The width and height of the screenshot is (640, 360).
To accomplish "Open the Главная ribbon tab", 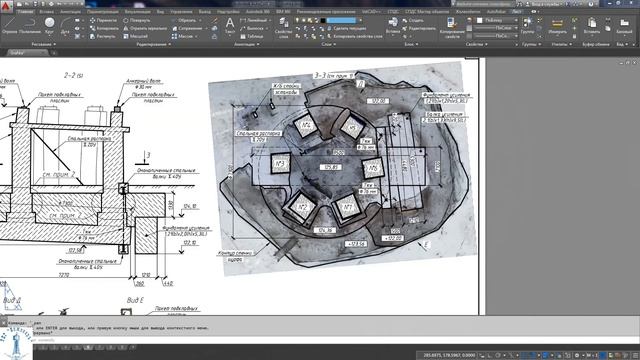I will click(25, 12).
